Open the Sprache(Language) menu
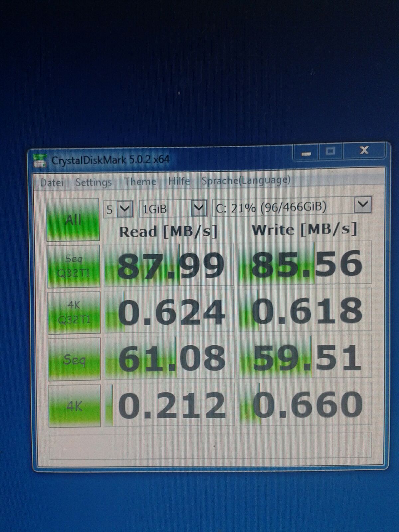This screenshot has width=399, height=532. point(246,180)
